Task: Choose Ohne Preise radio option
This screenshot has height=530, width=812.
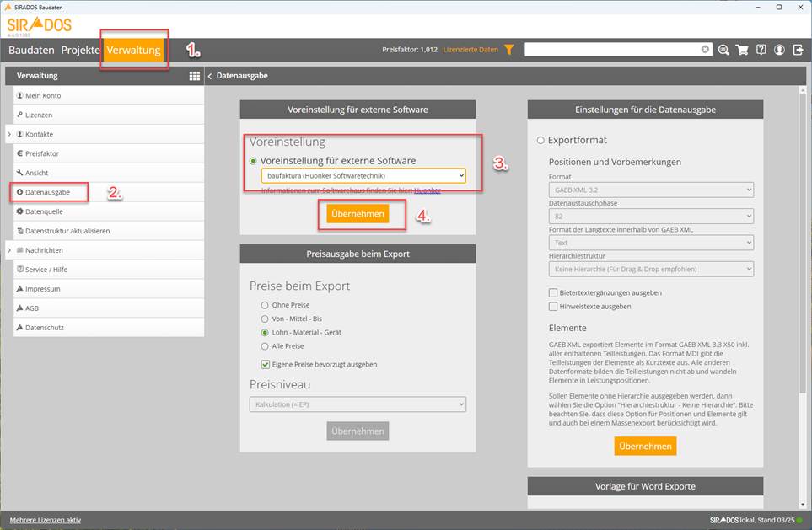Action: [x=265, y=305]
